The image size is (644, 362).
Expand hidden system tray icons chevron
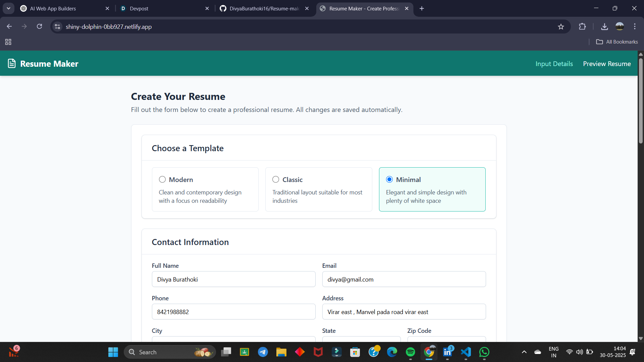(524, 352)
